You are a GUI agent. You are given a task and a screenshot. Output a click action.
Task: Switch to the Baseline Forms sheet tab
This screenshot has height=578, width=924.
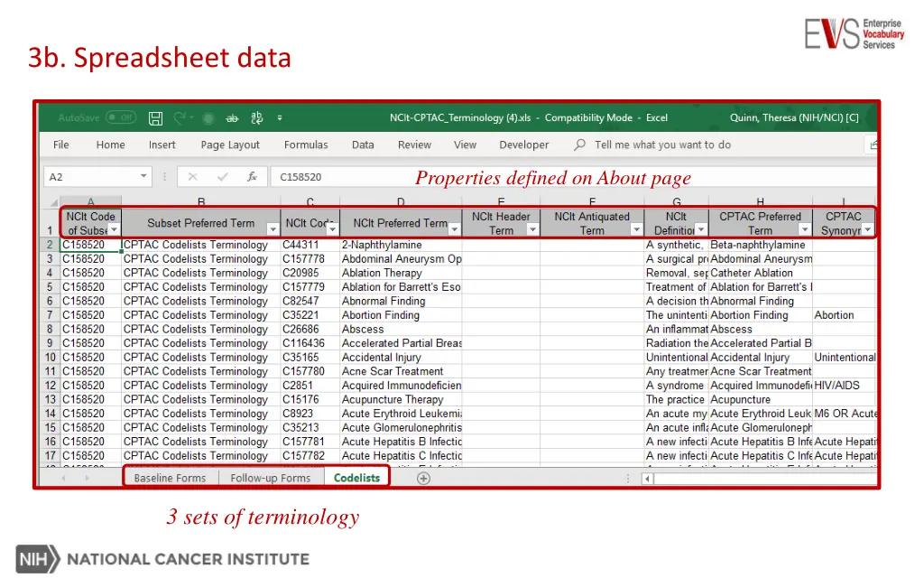tap(170, 478)
